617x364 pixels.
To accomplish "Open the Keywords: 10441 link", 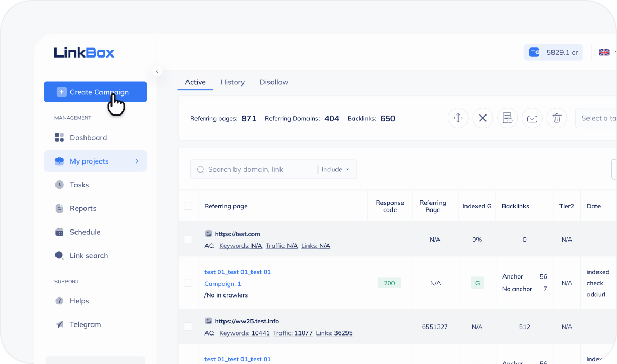I will [245, 333].
